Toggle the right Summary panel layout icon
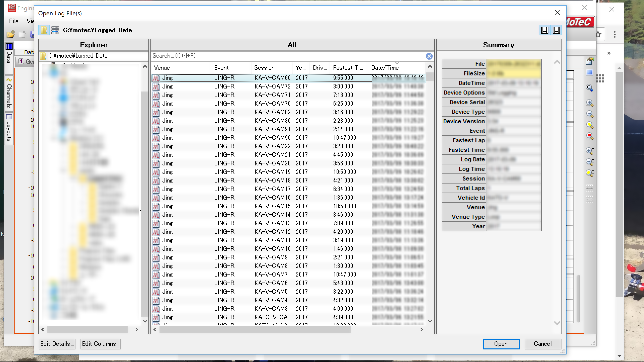The height and width of the screenshot is (362, 644). click(556, 30)
